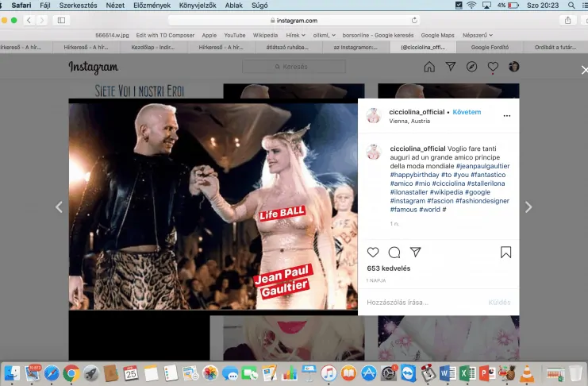Open App Store from the Dock

369,373
